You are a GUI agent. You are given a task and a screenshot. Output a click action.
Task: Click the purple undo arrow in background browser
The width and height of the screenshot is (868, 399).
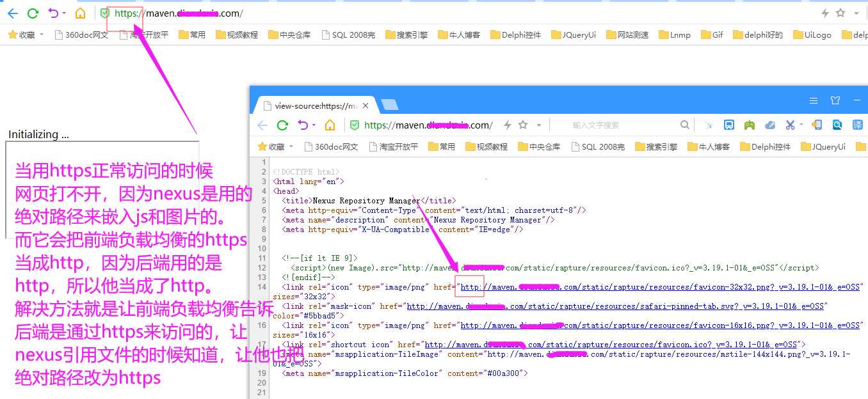[x=54, y=13]
